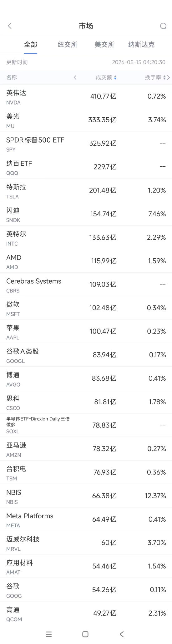Select the 全部 tab
The height and width of the screenshot is (644, 172).
click(x=31, y=45)
